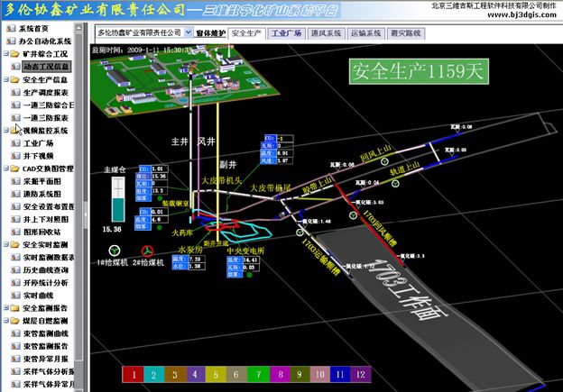Open the 井下视频 item icon
The height and width of the screenshot is (392, 563).
(x=15, y=156)
